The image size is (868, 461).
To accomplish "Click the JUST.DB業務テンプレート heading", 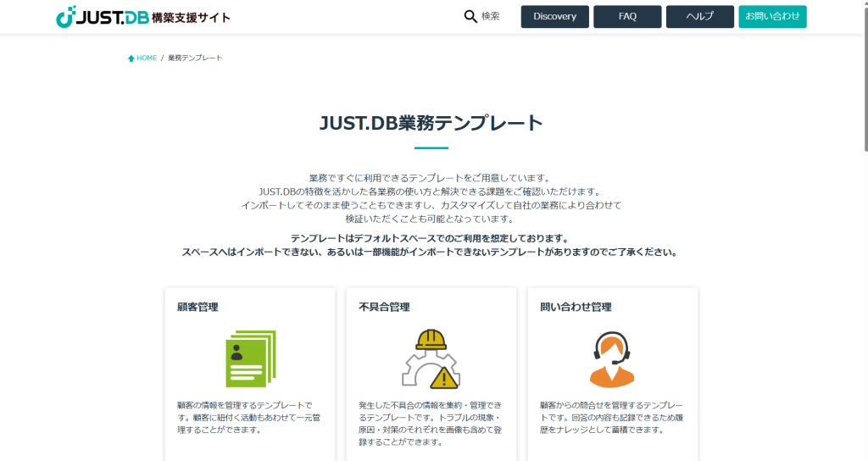I will tap(431, 123).
